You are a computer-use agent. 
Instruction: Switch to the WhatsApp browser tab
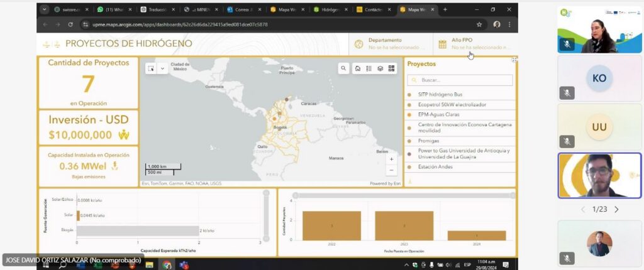coord(114,9)
